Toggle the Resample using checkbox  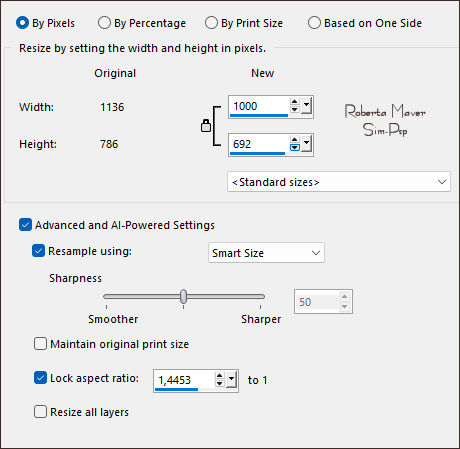coord(38,251)
